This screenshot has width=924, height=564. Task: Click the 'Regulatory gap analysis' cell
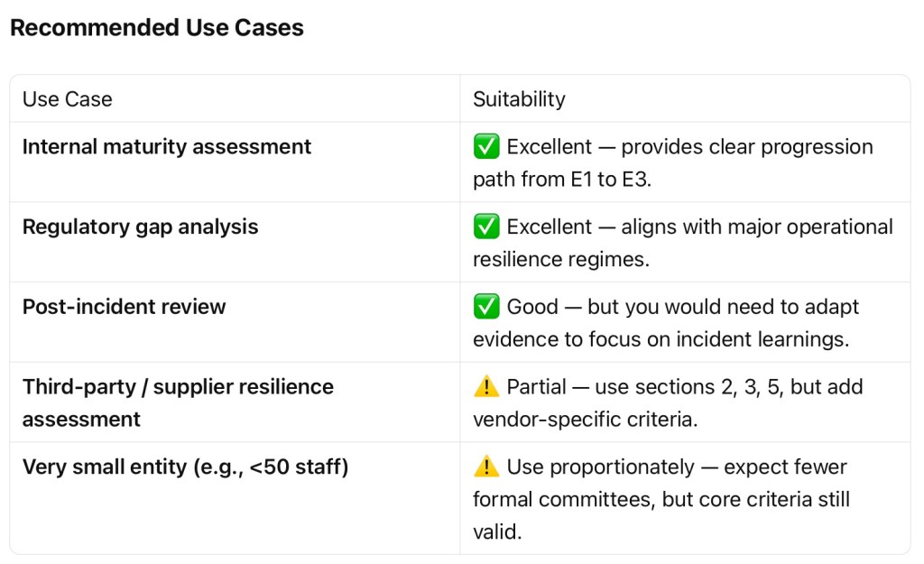click(141, 227)
